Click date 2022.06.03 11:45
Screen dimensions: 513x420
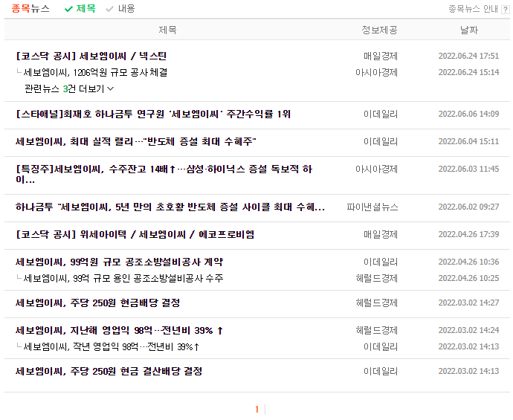coord(468,169)
